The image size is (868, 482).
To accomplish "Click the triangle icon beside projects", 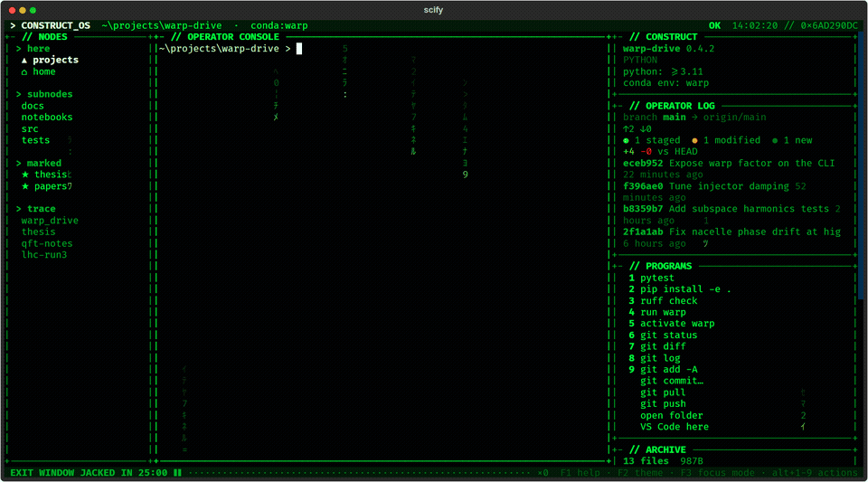I will click(x=24, y=61).
